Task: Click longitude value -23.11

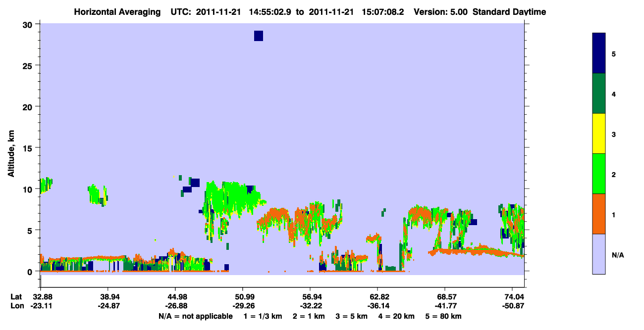Action: tap(41, 306)
